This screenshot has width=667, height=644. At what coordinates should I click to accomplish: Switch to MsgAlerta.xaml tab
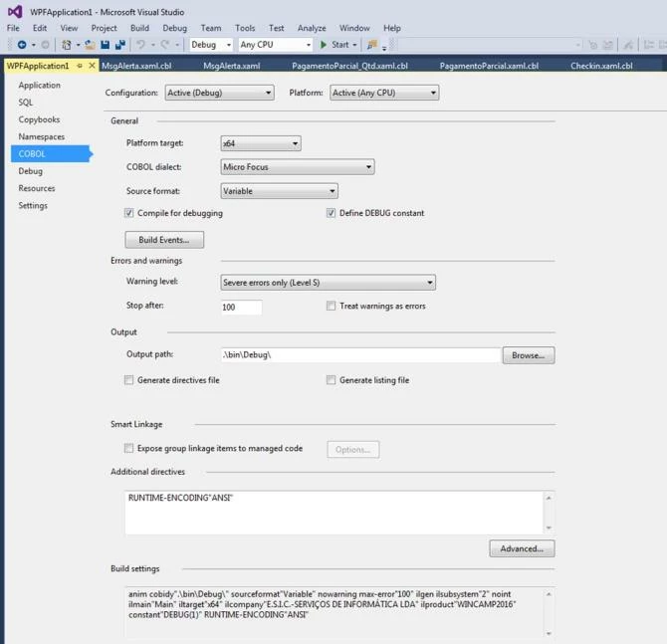coord(232,66)
